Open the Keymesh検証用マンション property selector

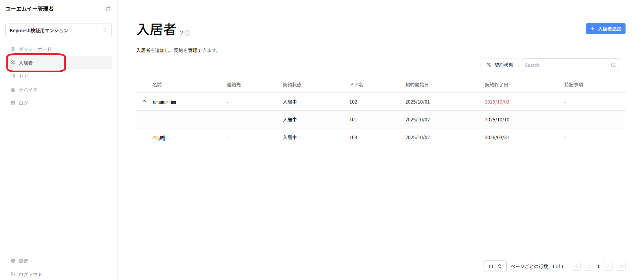[x=58, y=30]
